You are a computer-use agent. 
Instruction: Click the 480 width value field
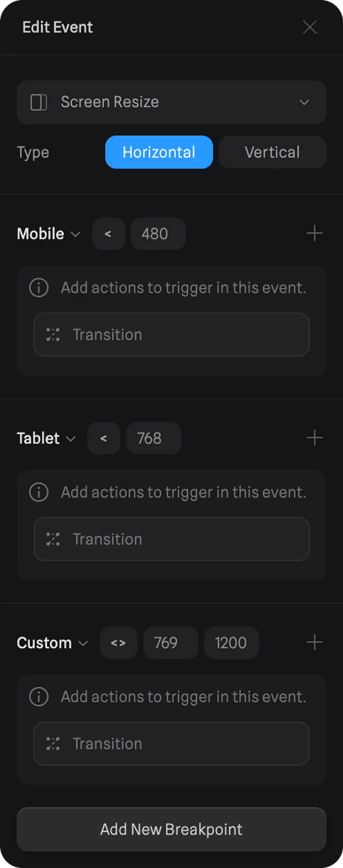[158, 234]
